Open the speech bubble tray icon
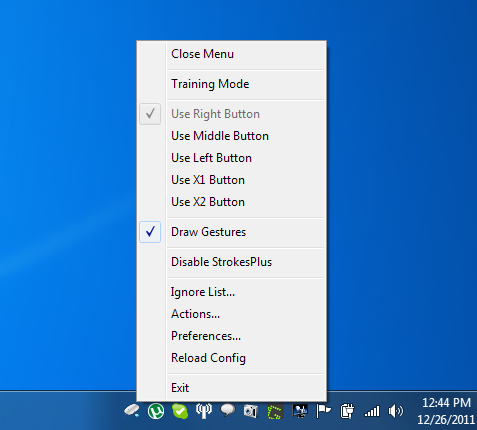 coord(228,410)
